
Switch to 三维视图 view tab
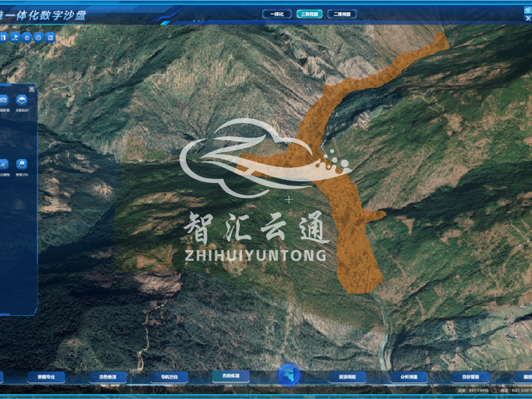pyautogui.click(x=309, y=14)
